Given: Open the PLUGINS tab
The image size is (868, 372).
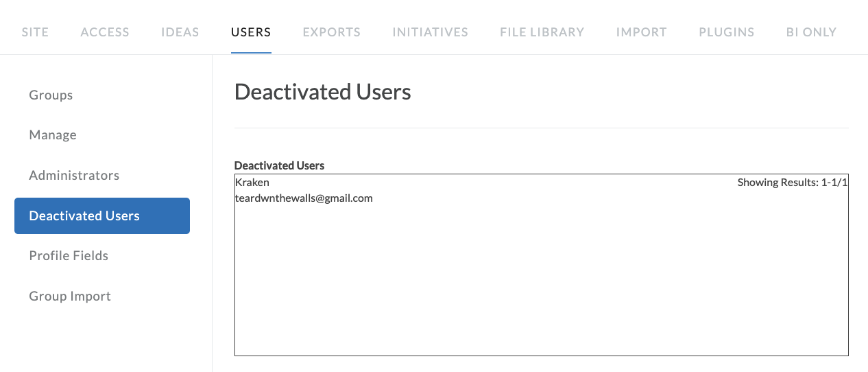Looking at the screenshot, I should tap(727, 32).
